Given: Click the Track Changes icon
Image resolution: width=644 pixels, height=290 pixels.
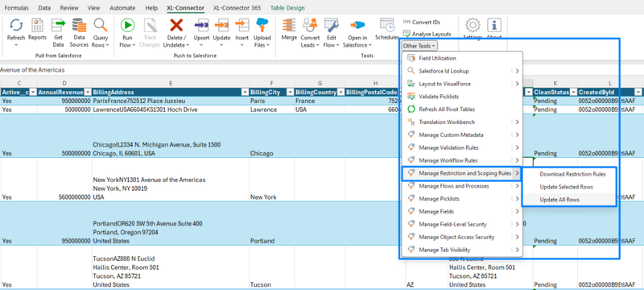Looking at the screenshot, I should point(150,25).
